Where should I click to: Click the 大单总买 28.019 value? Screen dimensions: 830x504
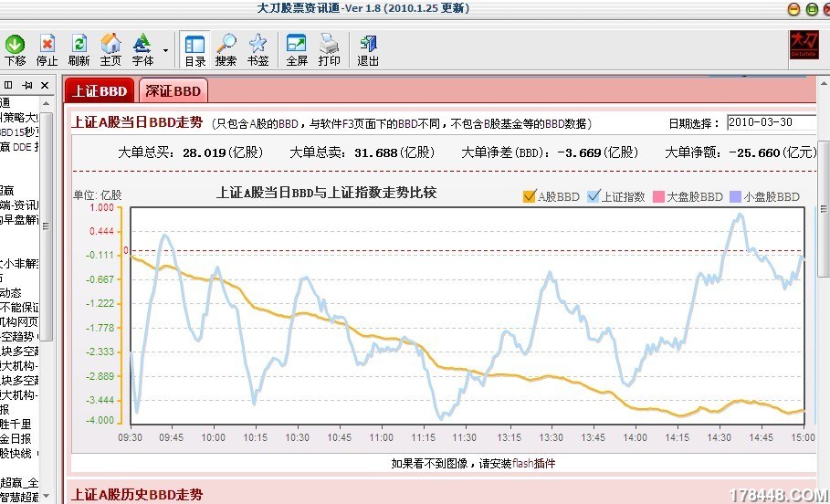[205, 153]
